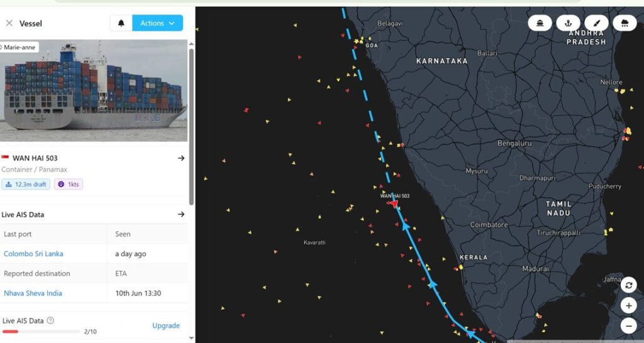Open vessel details arrow next to WAN HAI 503
644x343 pixels.
181,158
